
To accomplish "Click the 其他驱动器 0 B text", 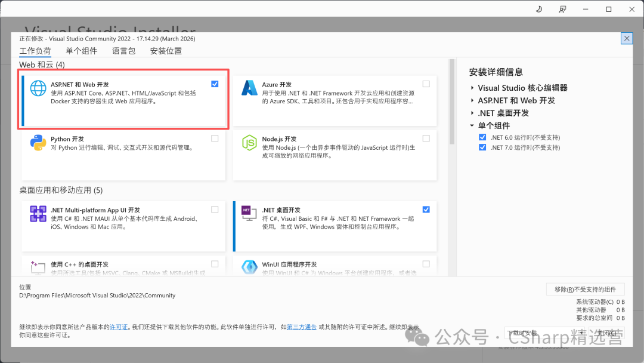I will point(600,310).
